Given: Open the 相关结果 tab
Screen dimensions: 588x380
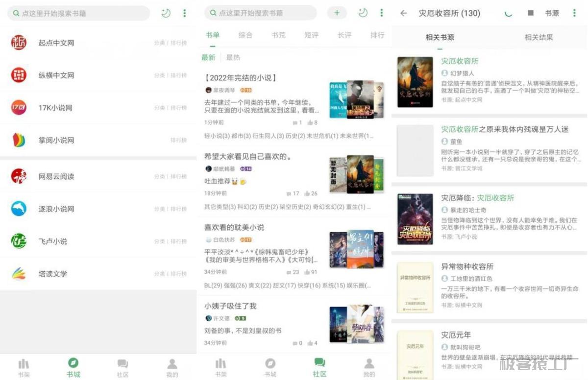Looking at the screenshot, I should click(539, 37).
